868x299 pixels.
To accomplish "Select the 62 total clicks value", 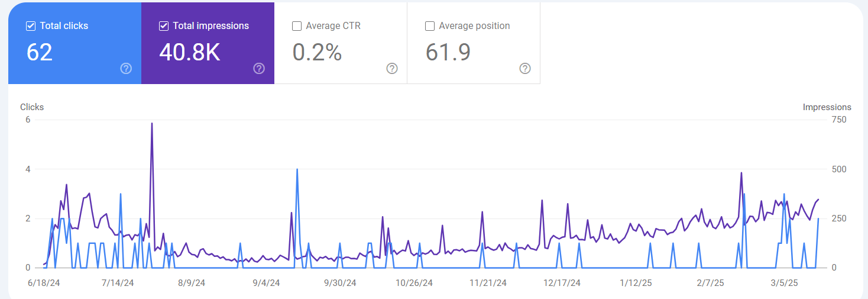I will (40, 52).
